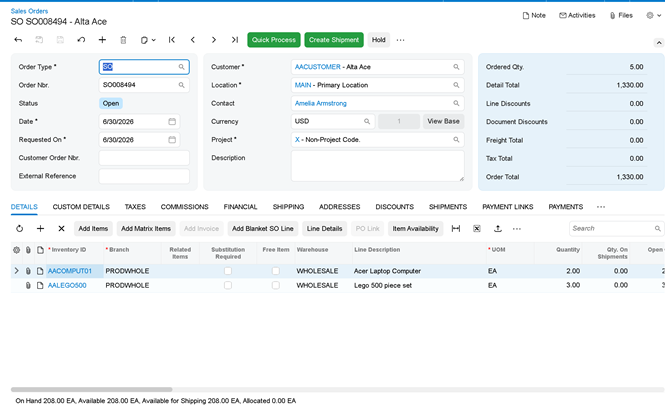
Task: Go to the first record
Action: point(172,40)
